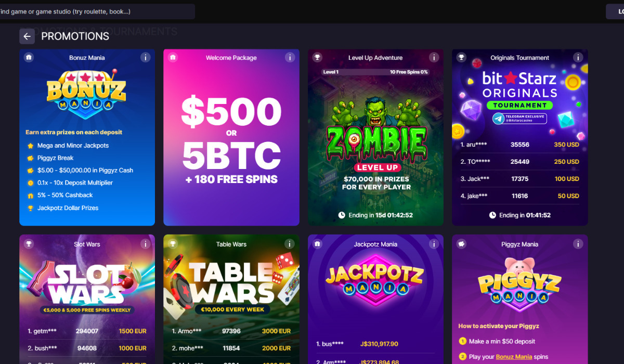The height and width of the screenshot is (364, 624).
Task: Open info icon on Welcome Package card
Action: [290, 58]
